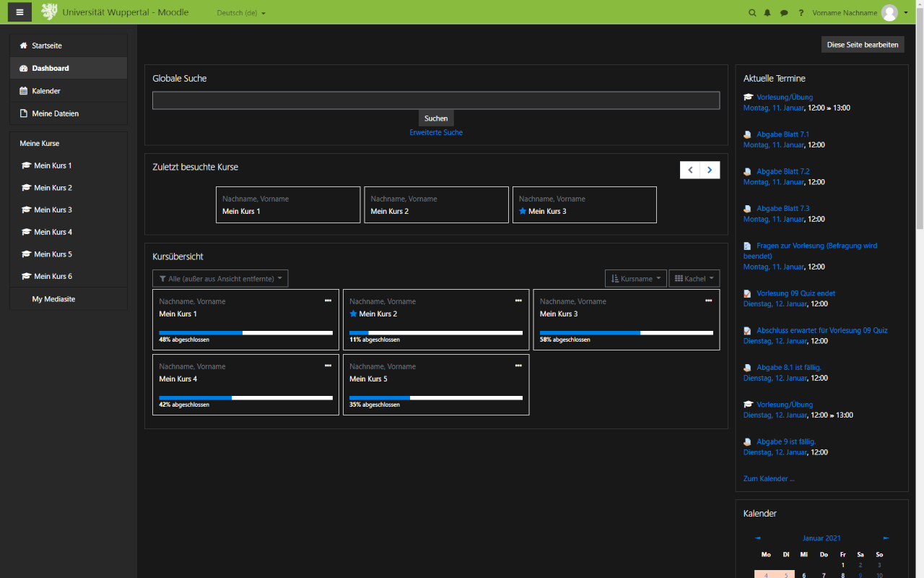Go to Startseite in sidebar
This screenshot has height=578, width=924.
tap(69, 46)
